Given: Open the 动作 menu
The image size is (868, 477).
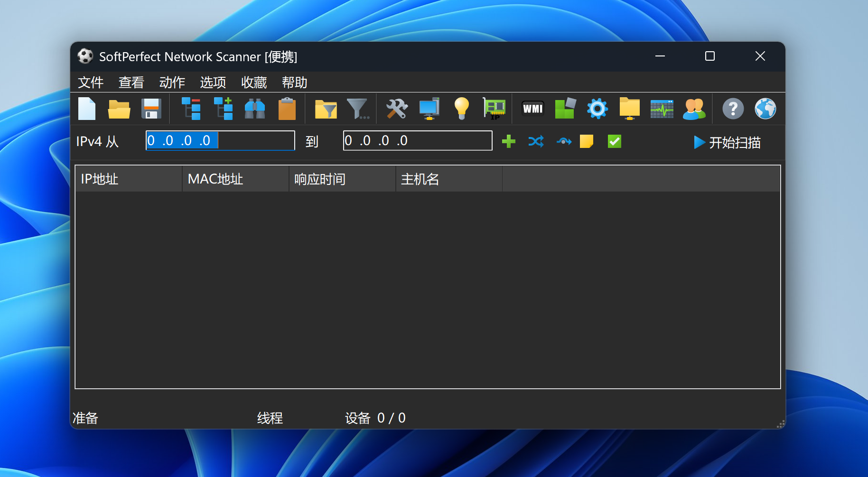Looking at the screenshot, I should point(172,83).
